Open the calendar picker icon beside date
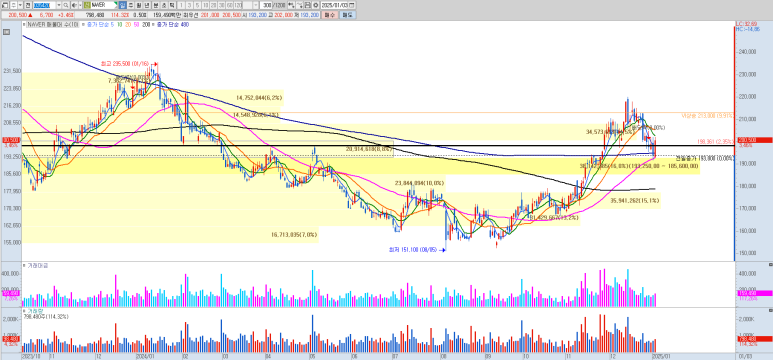The height and width of the screenshot is (360, 773). click(351, 4)
